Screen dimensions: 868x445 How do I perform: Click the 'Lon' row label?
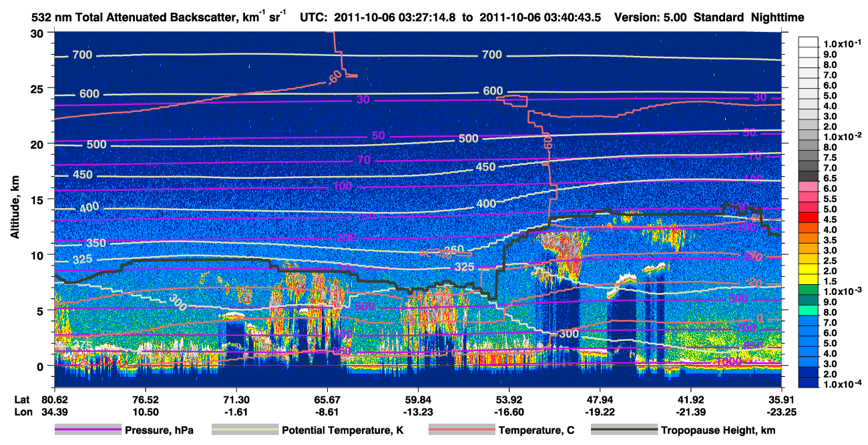22,412
